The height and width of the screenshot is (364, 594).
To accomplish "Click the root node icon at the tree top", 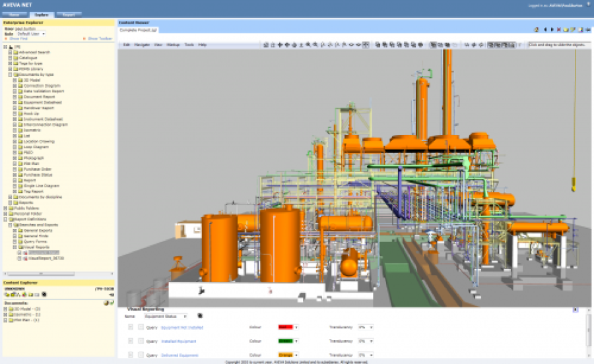I will click(11, 47).
